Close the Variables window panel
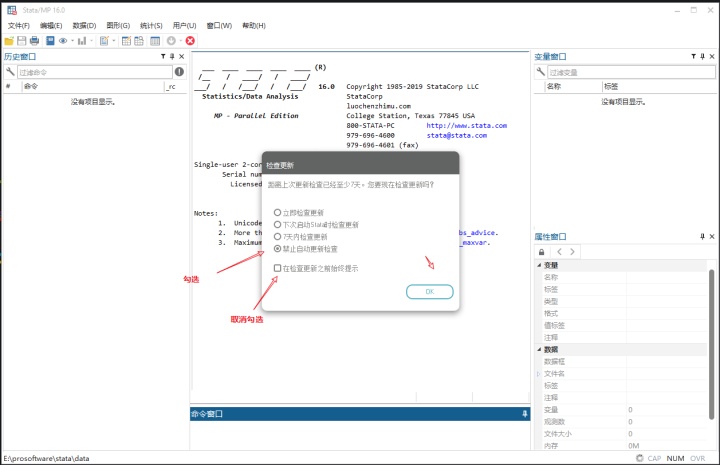 coord(712,56)
